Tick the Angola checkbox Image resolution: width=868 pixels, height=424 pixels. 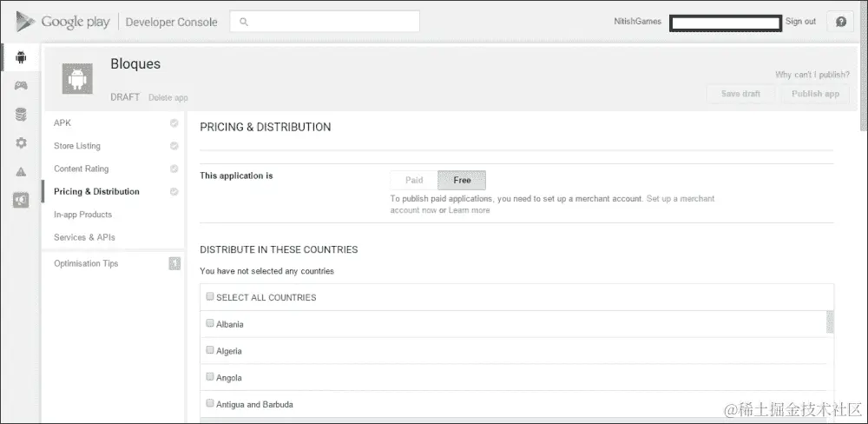point(210,376)
